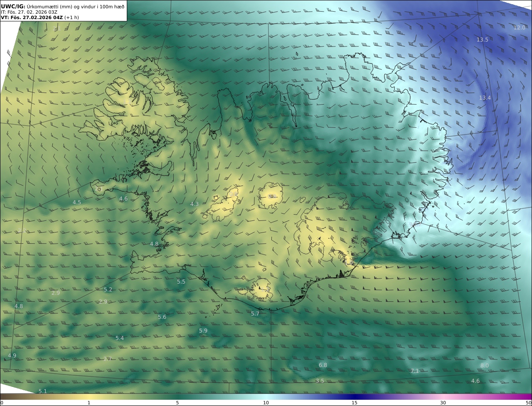Click the initial time line 'IT: Fös. 27. 02. 2026 03Z'
The image size is (532, 406).
coord(30,12)
